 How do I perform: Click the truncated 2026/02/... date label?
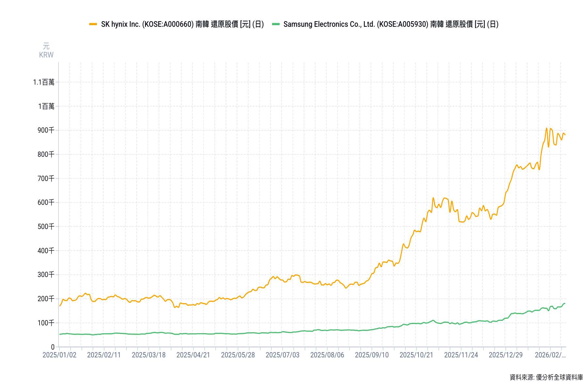point(550,355)
